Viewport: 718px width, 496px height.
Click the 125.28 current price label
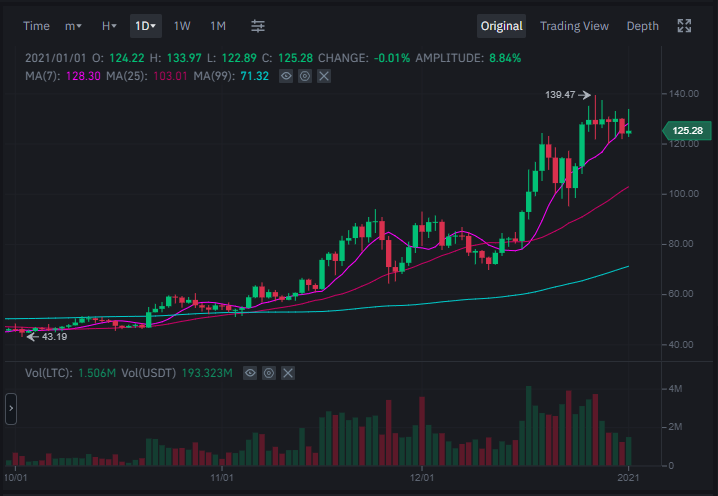coord(687,131)
